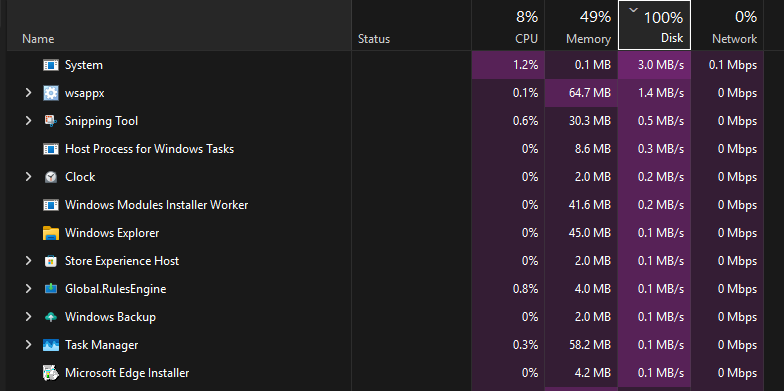
Task: Click the Snipping Tool icon
Action: [x=51, y=121]
